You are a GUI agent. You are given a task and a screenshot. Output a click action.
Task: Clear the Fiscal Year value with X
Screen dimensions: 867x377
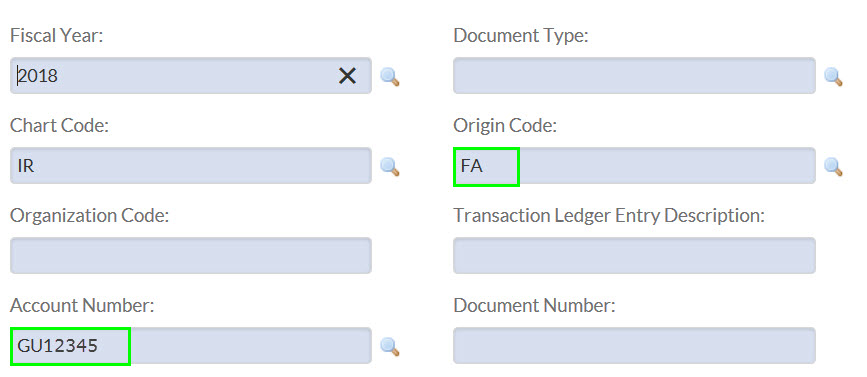347,75
